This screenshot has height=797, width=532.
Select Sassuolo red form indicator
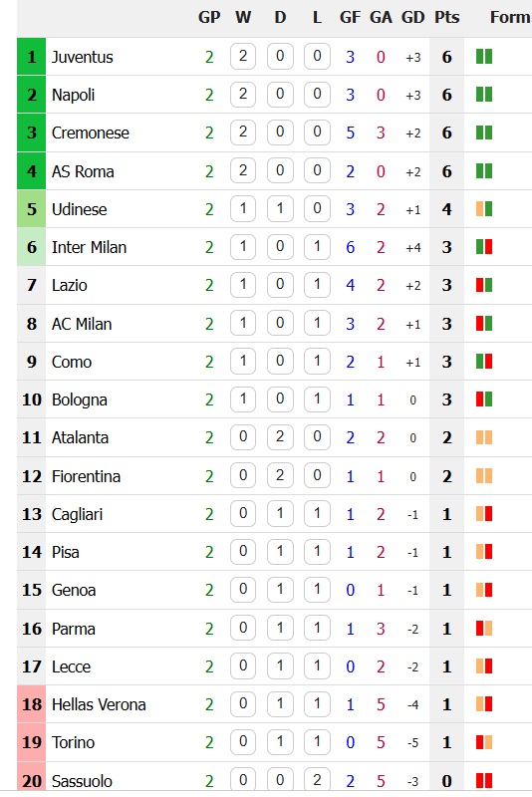tap(484, 781)
